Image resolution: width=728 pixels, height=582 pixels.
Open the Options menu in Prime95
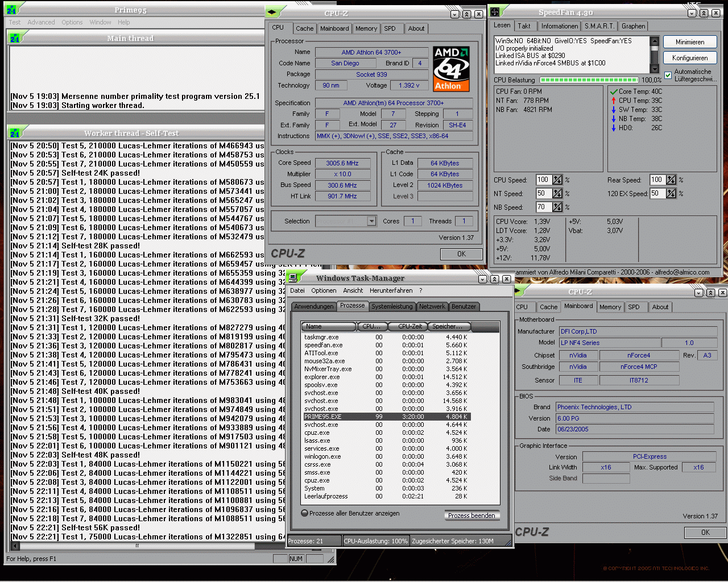click(x=72, y=22)
